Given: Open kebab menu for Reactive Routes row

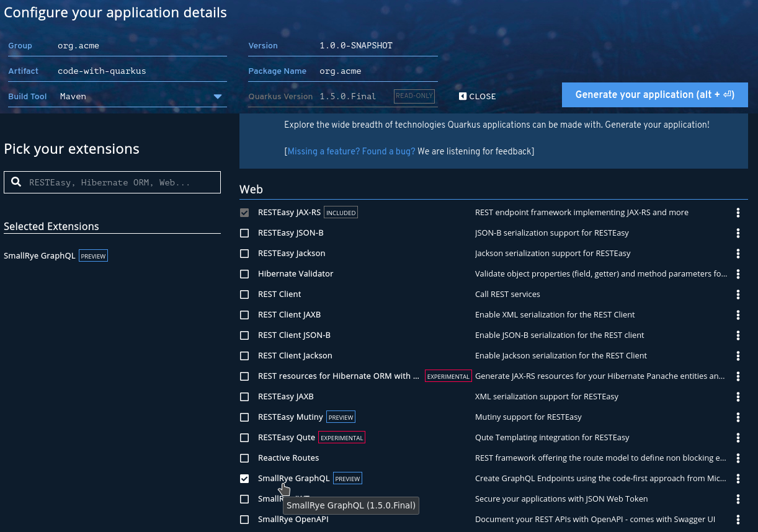Looking at the screenshot, I should tap(738, 458).
